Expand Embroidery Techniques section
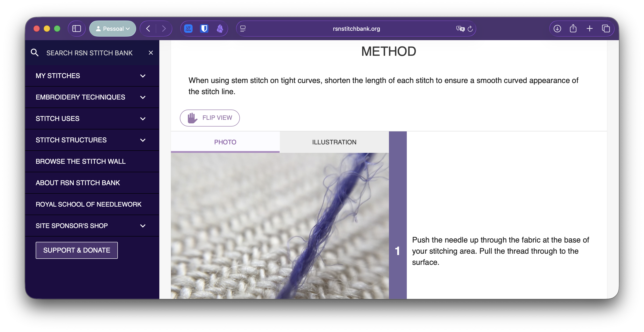Viewport: 644px width, 332px height. click(143, 97)
